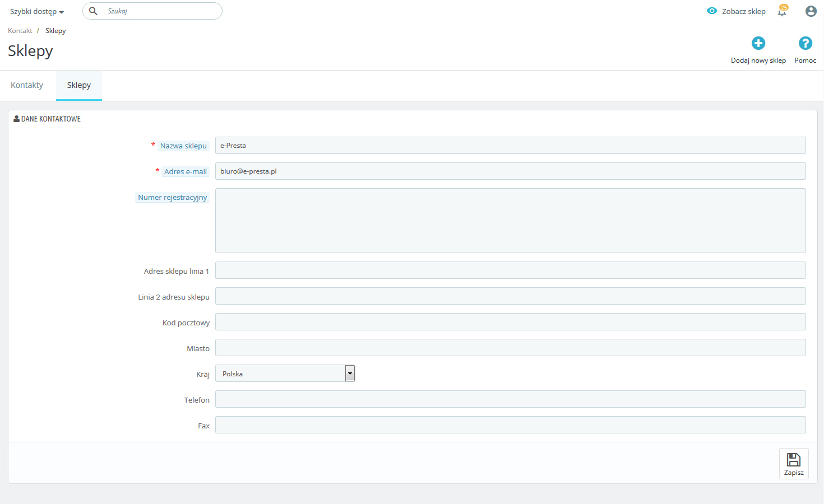Switch to the Kontakty tab
Image resolution: width=824 pixels, height=504 pixels.
point(27,85)
